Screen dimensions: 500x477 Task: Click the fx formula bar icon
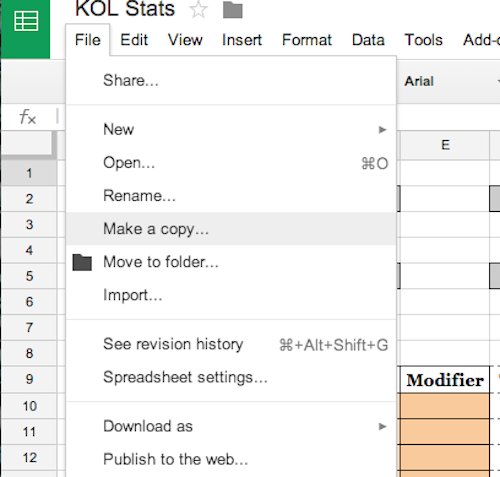pyautogui.click(x=27, y=117)
